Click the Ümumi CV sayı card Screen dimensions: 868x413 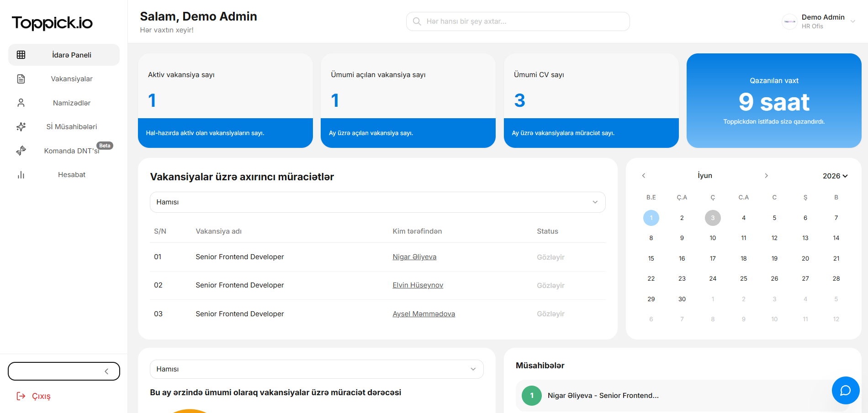(591, 100)
